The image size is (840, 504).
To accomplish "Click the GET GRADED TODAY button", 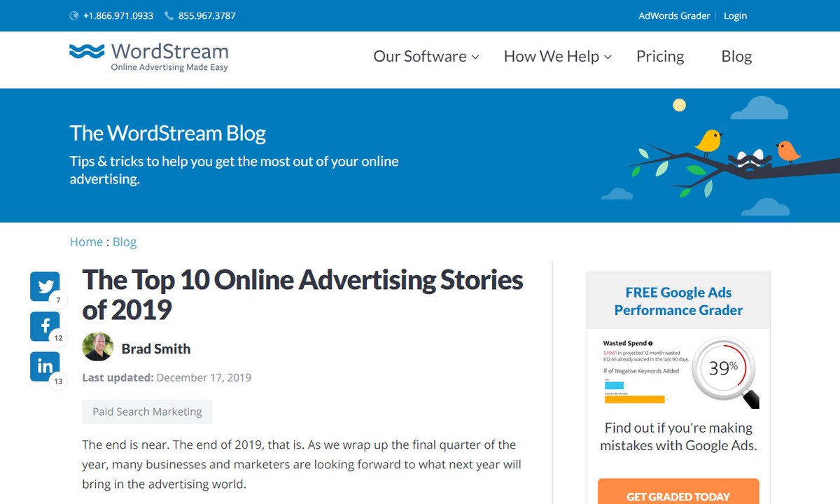I will click(678, 495).
